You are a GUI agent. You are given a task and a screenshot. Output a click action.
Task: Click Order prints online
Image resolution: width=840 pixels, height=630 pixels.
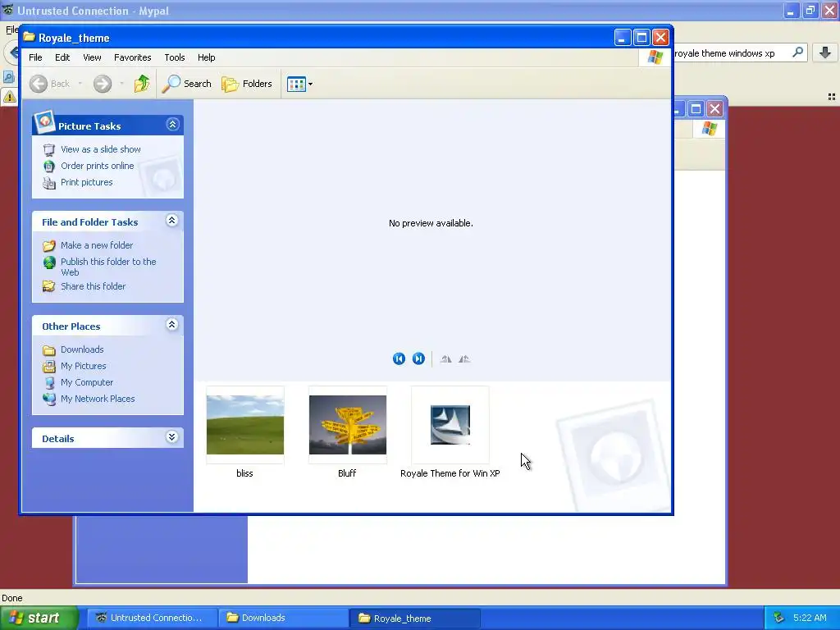98,166
